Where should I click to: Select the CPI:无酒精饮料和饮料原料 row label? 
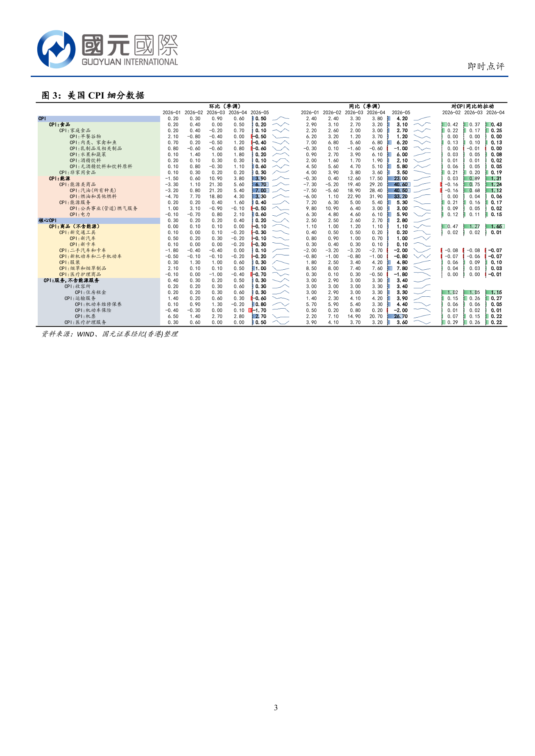[x=101, y=167]
